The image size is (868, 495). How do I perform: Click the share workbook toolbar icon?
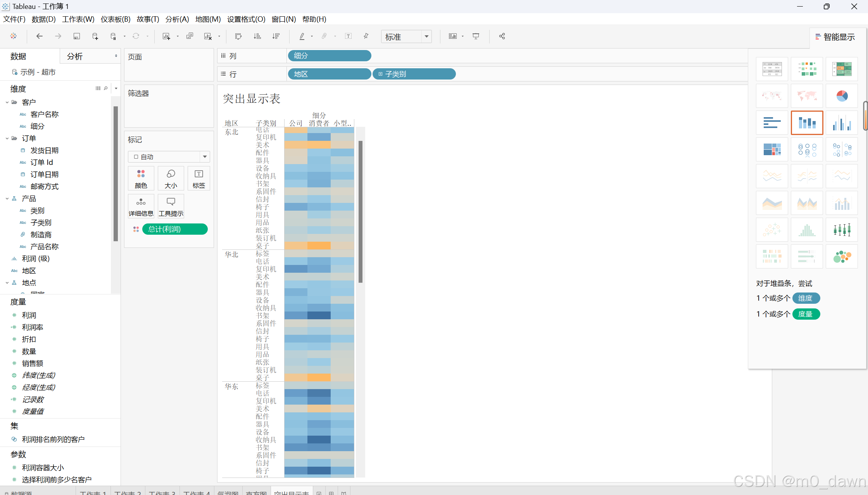(x=502, y=36)
